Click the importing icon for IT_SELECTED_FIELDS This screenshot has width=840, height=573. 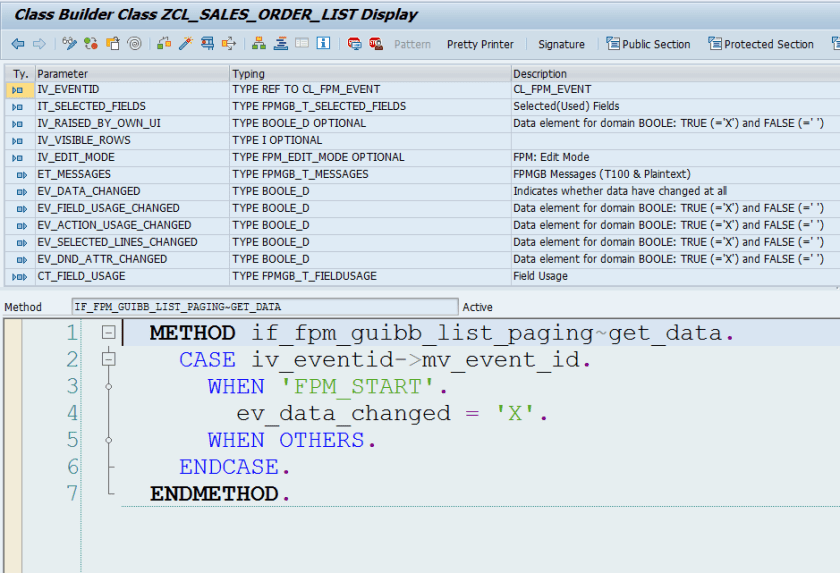click(x=18, y=107)
